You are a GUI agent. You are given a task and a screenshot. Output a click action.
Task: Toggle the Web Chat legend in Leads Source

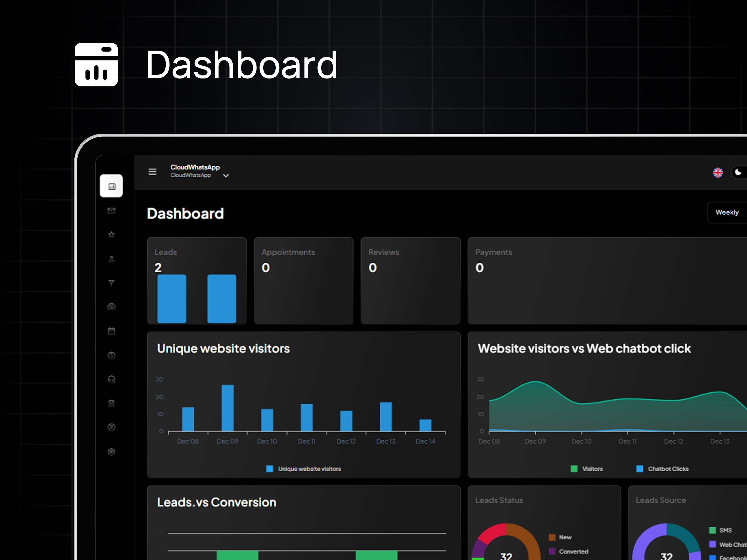pos(728,544)
